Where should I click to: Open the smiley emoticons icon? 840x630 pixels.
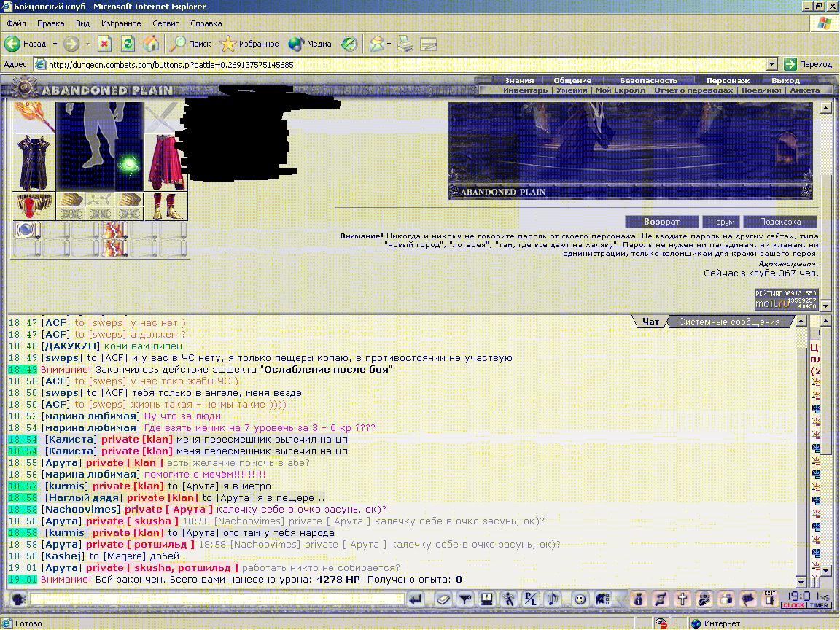tap(580, 599)
